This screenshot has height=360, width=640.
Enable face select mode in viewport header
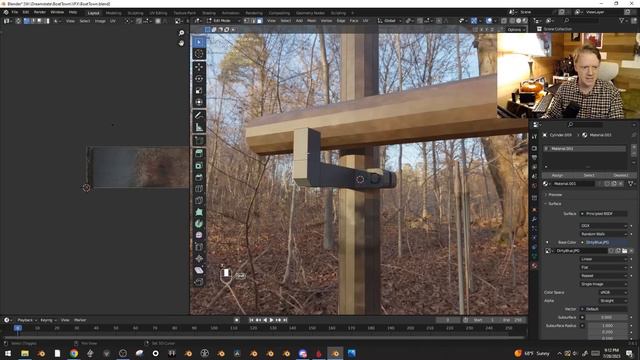point(260,21)
